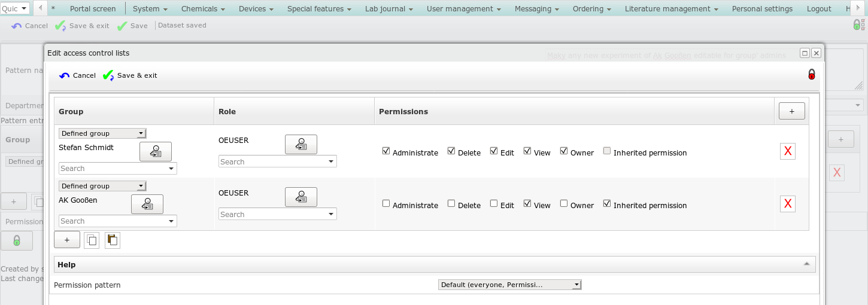Click the copy entries icon below the table
The width and height of the screenshot is (868, 305).
[x=92, y=240]
